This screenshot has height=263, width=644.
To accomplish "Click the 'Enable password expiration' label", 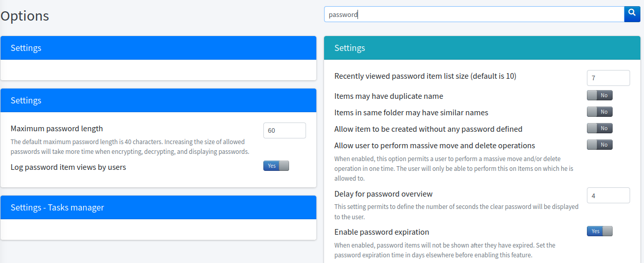I will 382,232.
